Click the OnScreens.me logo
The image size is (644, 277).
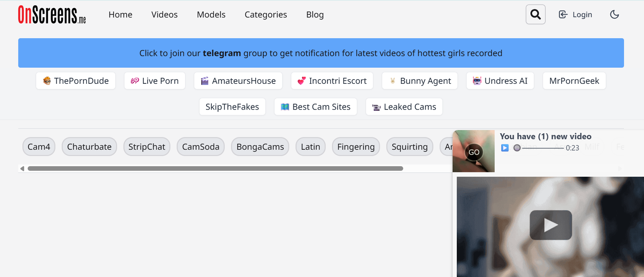point(52,15)
